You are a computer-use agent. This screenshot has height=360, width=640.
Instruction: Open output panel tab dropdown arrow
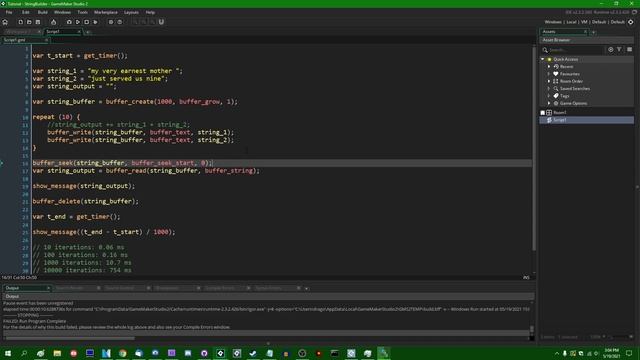pyautogui.click(x=307, y=289)
